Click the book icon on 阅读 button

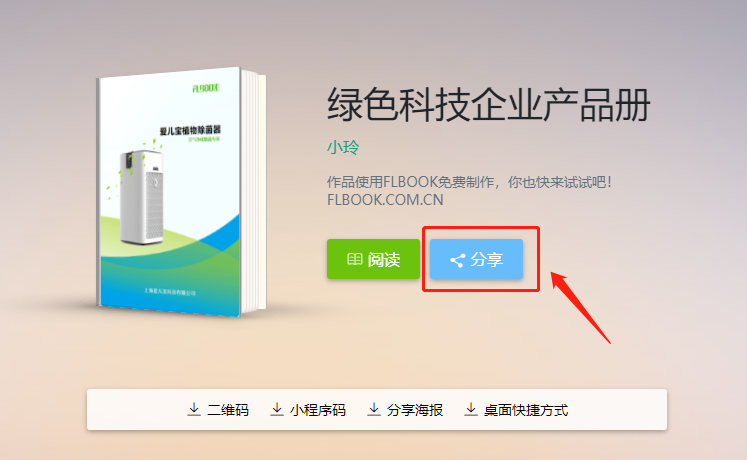(x=354, y=259)
